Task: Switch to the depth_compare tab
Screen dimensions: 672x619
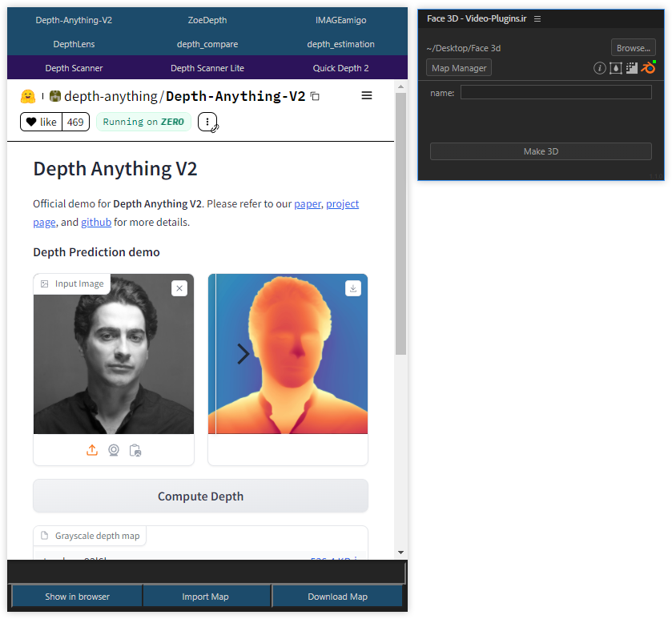Action: pyautogui.click(x=207, y=44)
